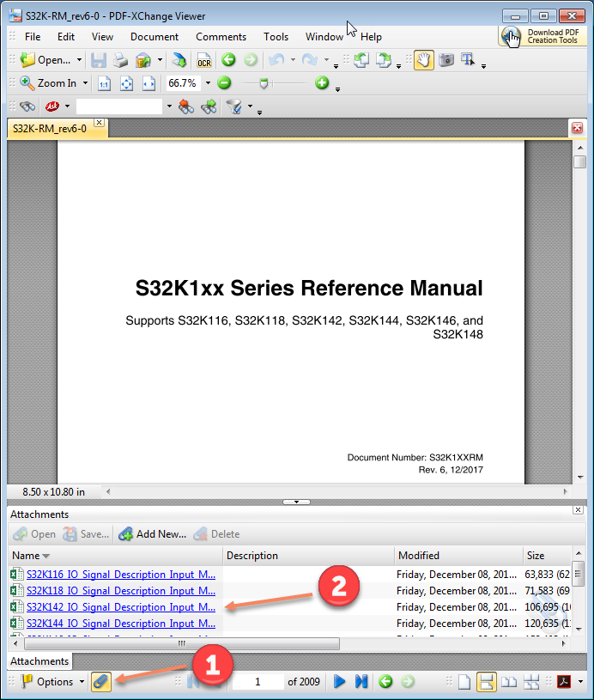The height and width of the screenshot is (700, 594).
Task: Open S32K144_IO_Signal_Description attachment link
Action: (x=121, y=624)
